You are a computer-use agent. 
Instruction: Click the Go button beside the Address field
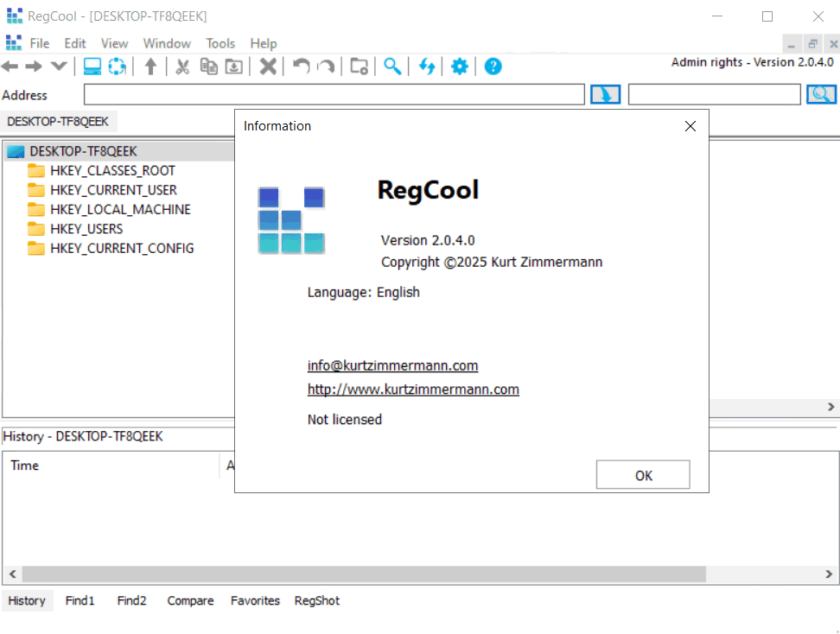click(x=605, y=95)
